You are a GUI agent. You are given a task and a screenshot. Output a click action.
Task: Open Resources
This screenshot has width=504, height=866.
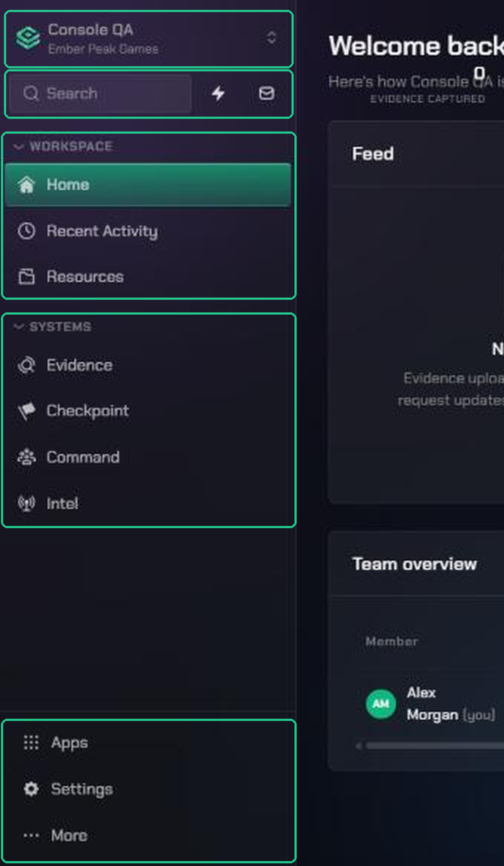tap(148, 277)
